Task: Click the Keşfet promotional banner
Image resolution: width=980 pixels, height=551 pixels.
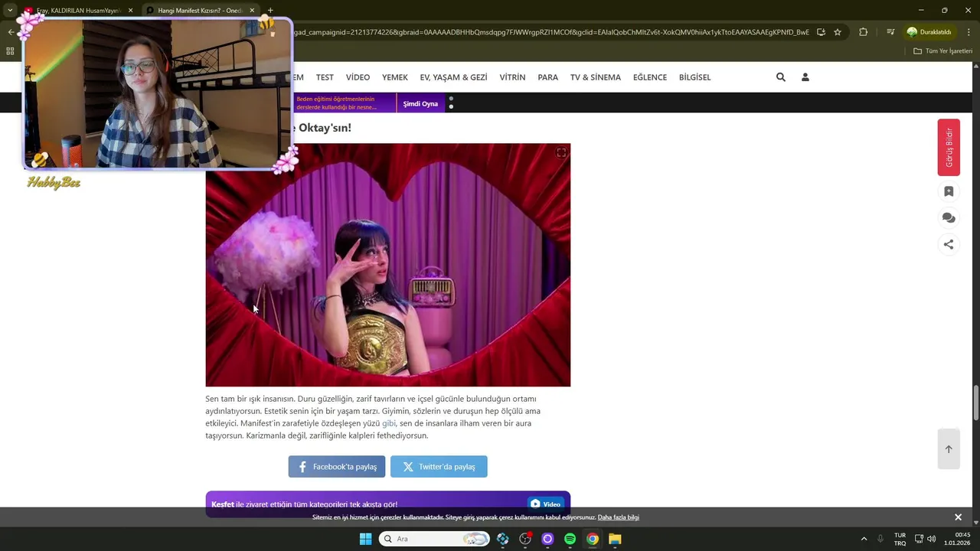Action: click(x=388, y=504)
